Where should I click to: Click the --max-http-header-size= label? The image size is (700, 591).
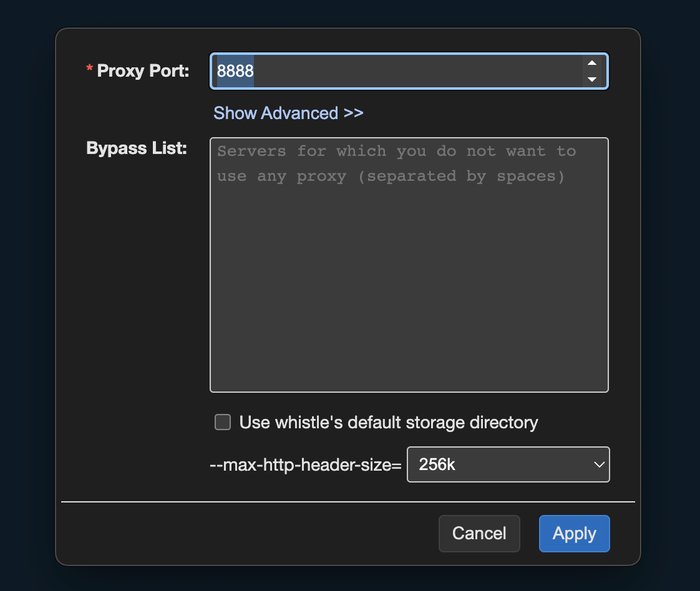point(306,465)
